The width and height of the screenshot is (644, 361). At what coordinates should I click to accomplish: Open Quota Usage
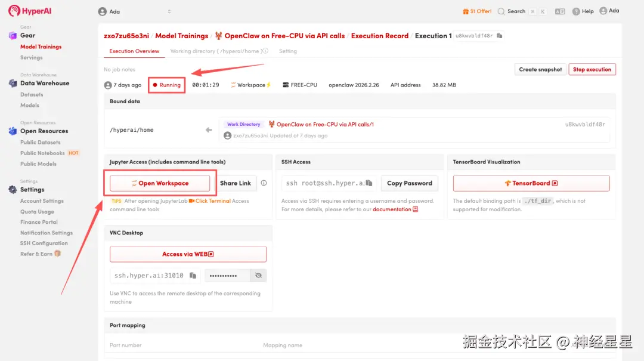[x=37, y=212]
